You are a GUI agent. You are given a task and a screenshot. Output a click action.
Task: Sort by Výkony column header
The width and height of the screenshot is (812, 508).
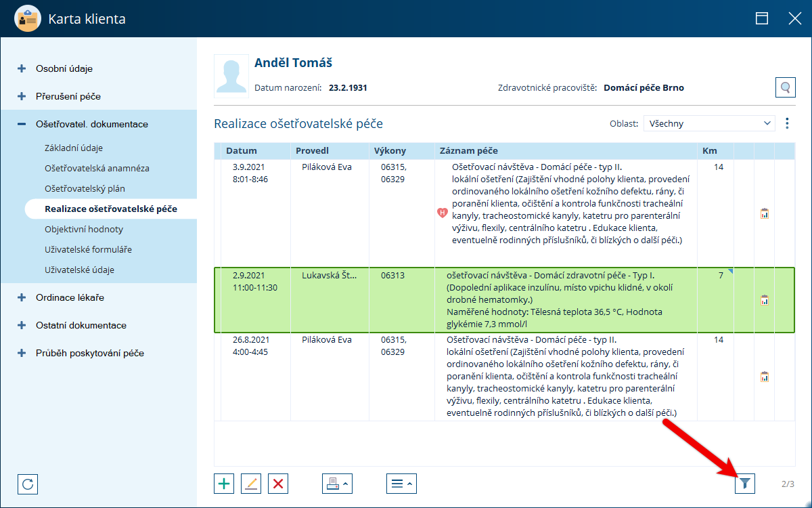pyautogui.click(x=401, y=151)
